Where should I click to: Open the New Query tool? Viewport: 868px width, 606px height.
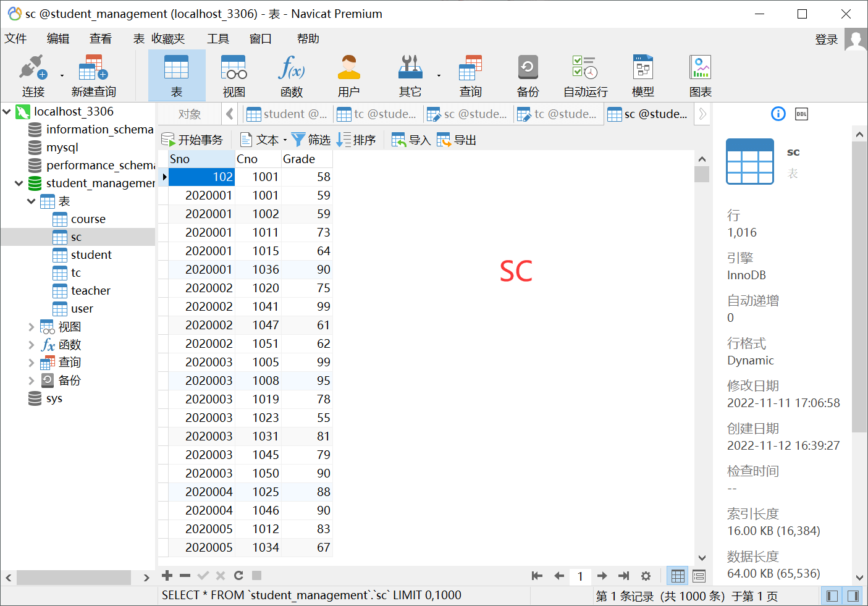93,76
